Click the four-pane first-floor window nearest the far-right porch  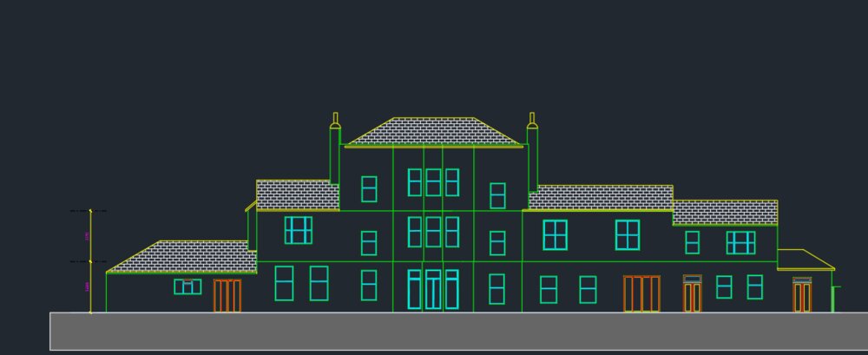tap(740, 242)
